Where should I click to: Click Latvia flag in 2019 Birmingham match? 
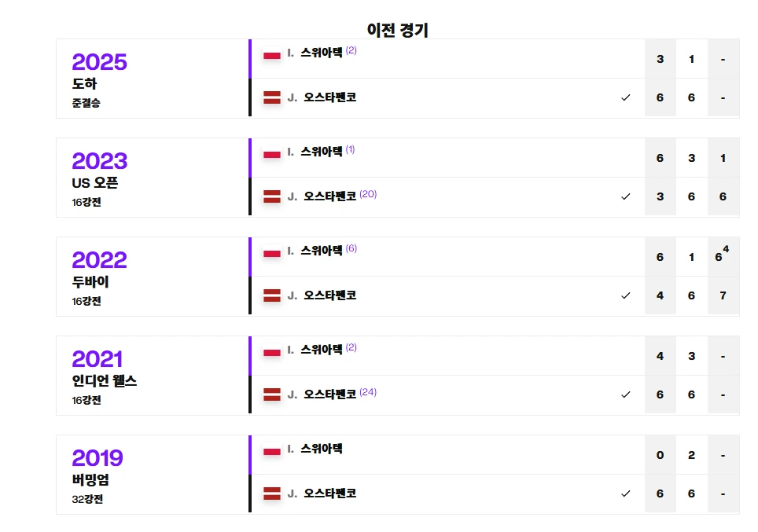click(x=272, y=493)
